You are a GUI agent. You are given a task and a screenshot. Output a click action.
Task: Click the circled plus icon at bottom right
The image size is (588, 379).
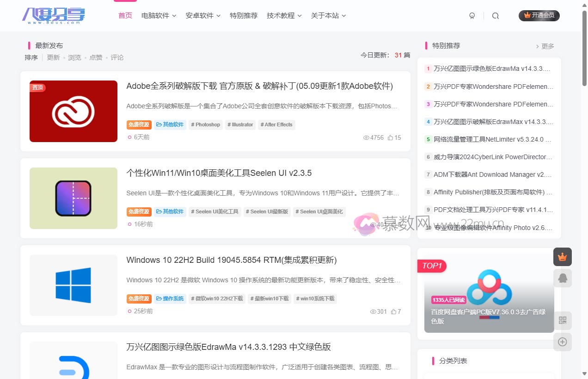[562, 342]
